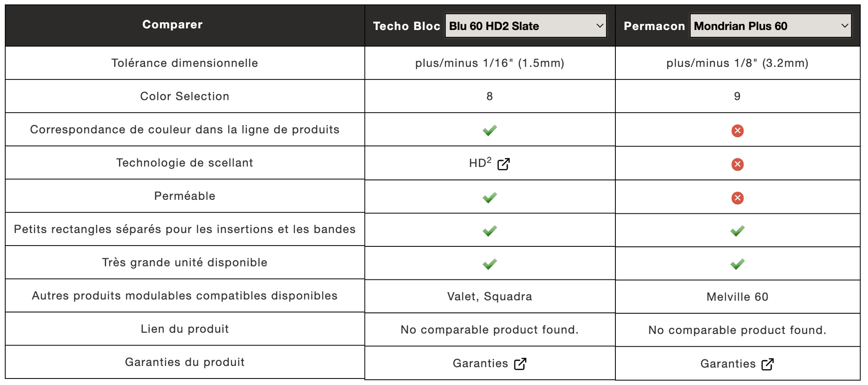
Task: Click the Permacon Garanties link
Action: coord(728,364)
